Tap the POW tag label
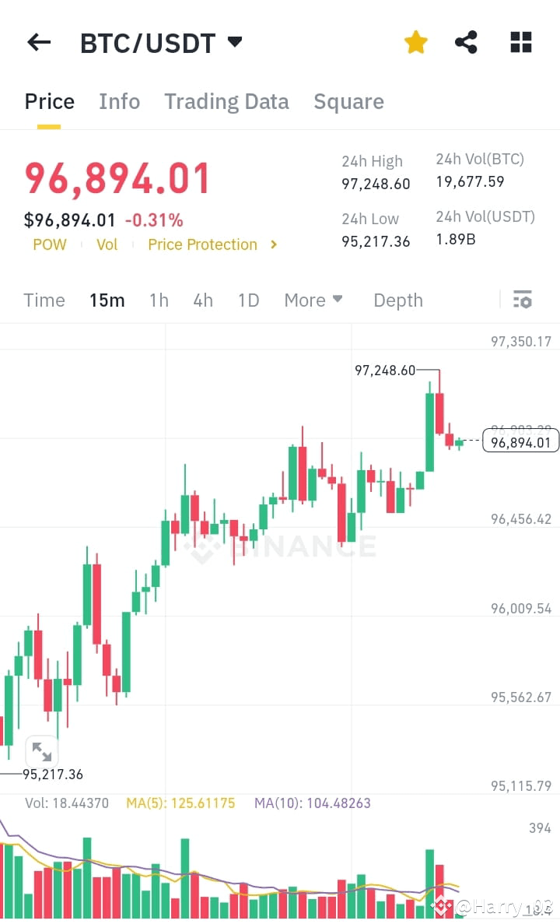Image resolution: width=560 pixels, height=924 pixels. click(49, 244)
